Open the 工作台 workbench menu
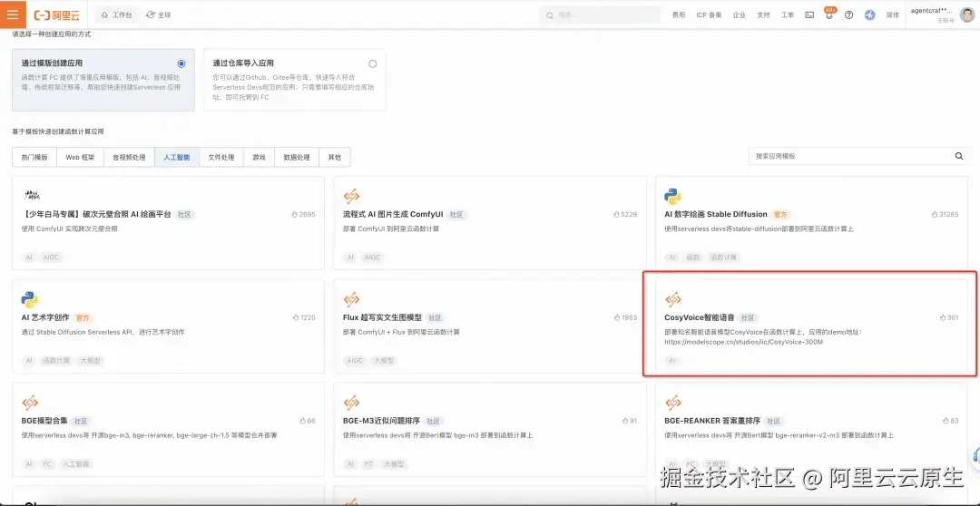The height and width of the screenshot is (506, 980). (117, 15)
